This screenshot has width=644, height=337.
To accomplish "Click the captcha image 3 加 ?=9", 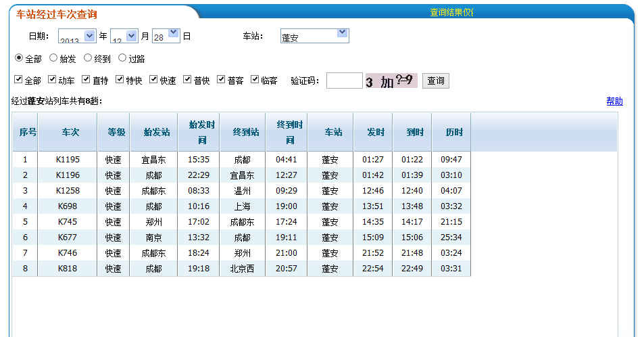I will tap(391, 81).
